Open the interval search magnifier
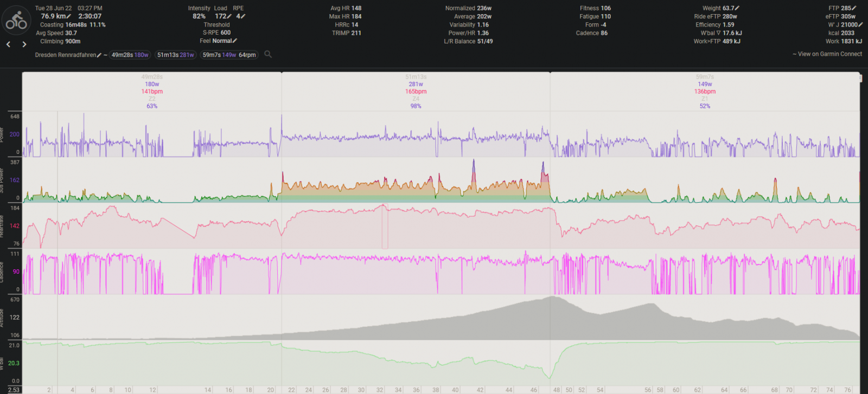Viewport: 868px width, 394px height. (268, 54)
